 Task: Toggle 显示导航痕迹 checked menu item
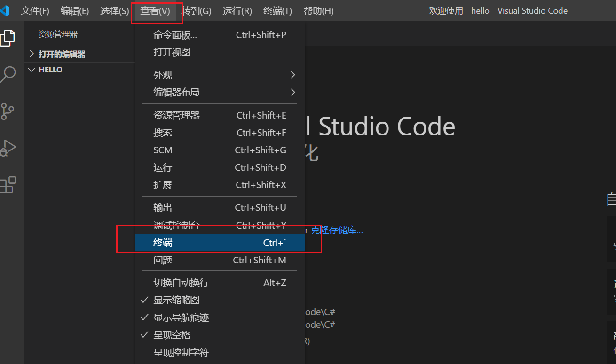[220, 317]
